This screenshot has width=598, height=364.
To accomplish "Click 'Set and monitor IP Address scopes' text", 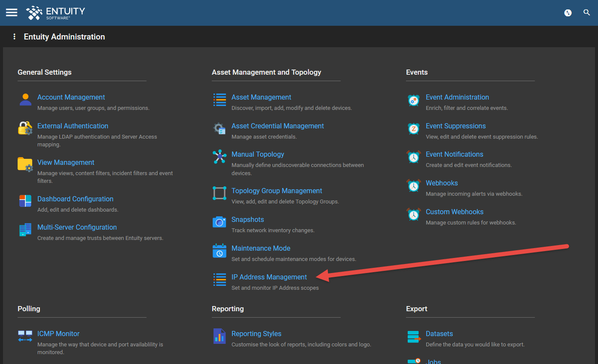I will pos(275,288).
